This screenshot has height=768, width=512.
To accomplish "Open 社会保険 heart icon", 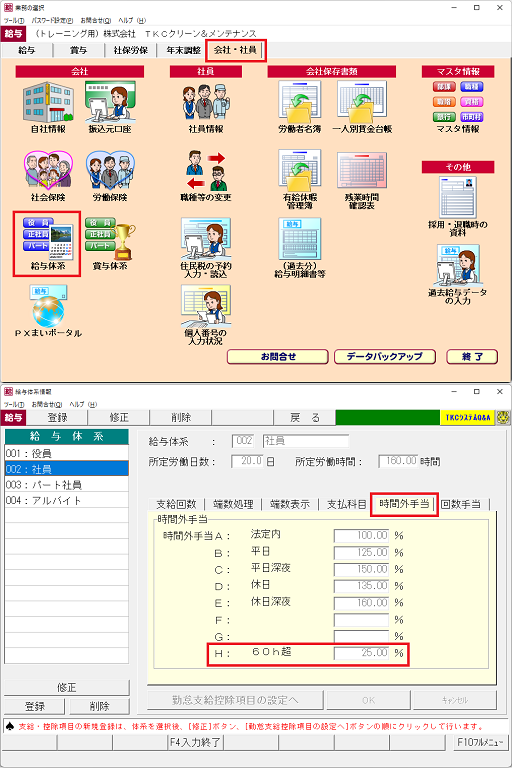I will pos(48,171).
